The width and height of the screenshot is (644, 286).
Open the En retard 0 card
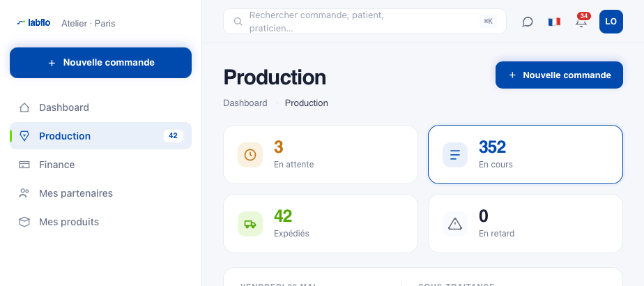tap(526, 223)
